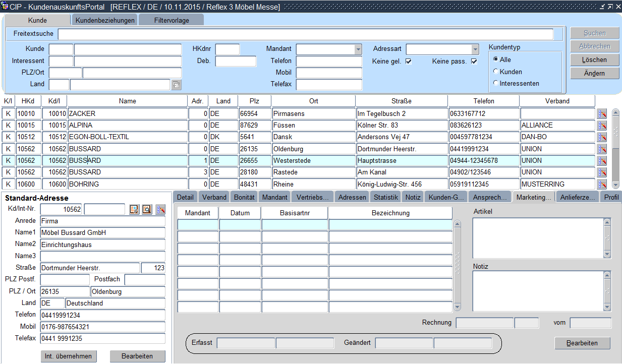The height and width of the screenshot is (364, 622).
Task: Click first document icon beside Kd/Int-Nr. field
Action: click(x=134, y=209)
